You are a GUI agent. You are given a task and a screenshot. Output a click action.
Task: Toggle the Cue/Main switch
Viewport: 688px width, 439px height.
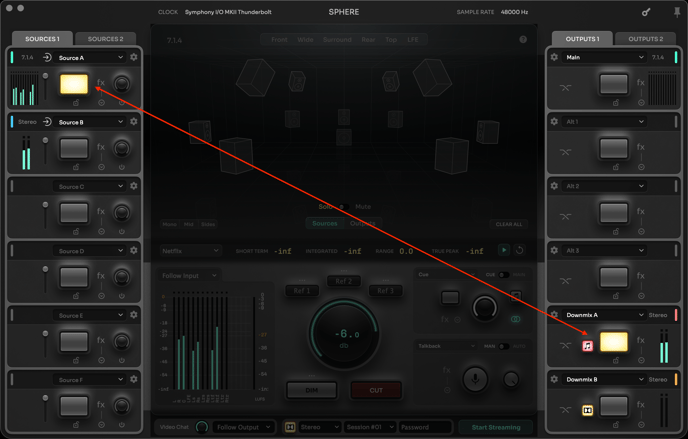point(504,274)
